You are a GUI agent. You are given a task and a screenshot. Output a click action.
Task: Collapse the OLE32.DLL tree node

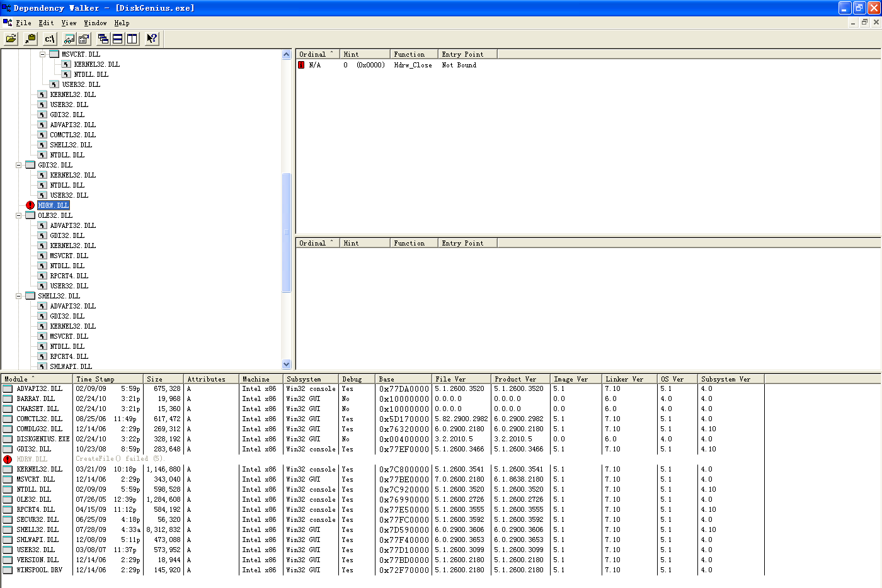tap(19, 215)
